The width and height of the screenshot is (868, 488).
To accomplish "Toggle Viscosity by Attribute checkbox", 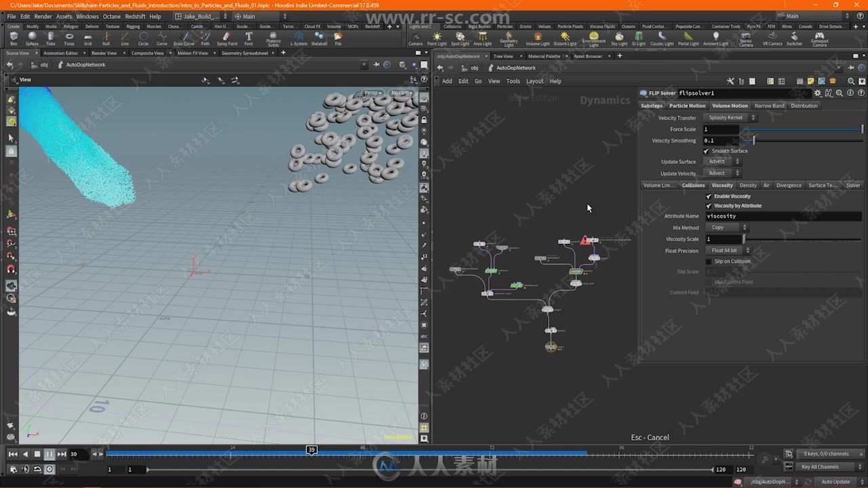I will pos(709,205).
